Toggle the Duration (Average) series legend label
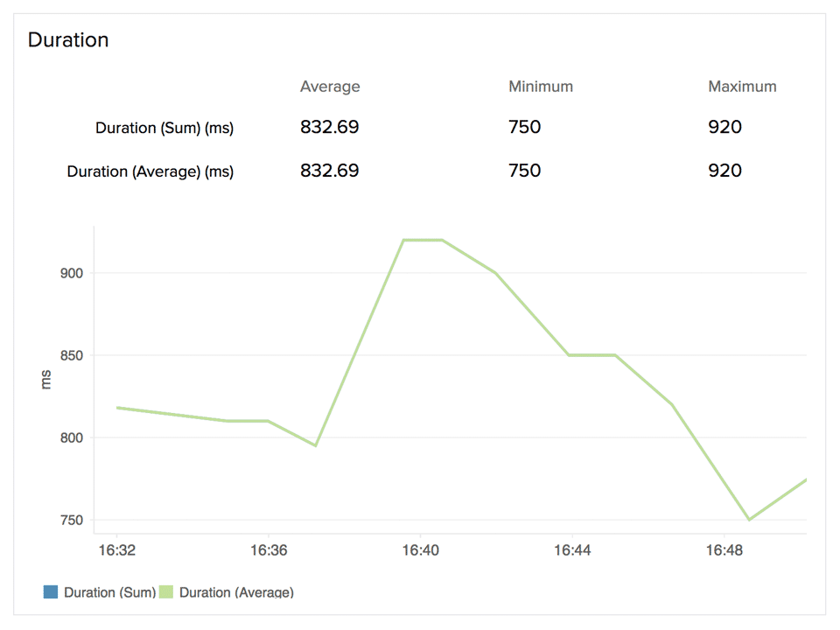840x630 pixels. pos(236,592)
